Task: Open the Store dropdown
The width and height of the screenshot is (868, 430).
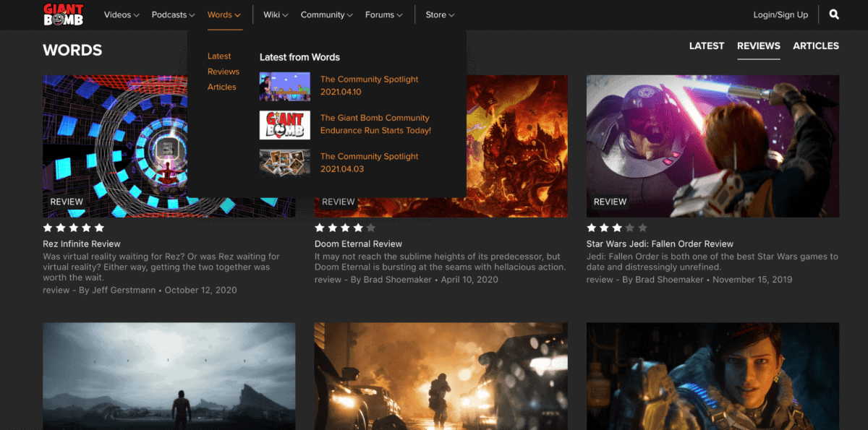Action: 439,14
